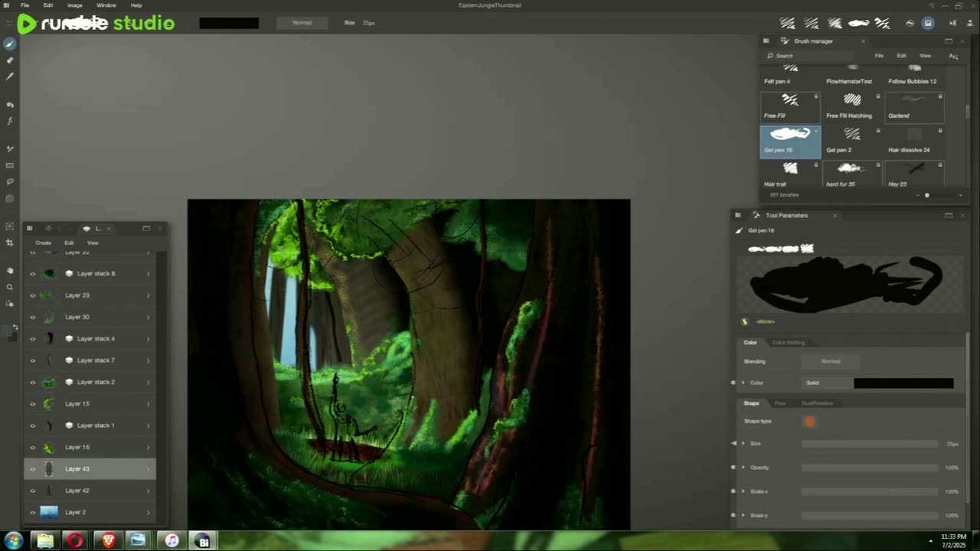Choose the Garland brush
This screenshot has height=551, width=980.
[914, 106]
